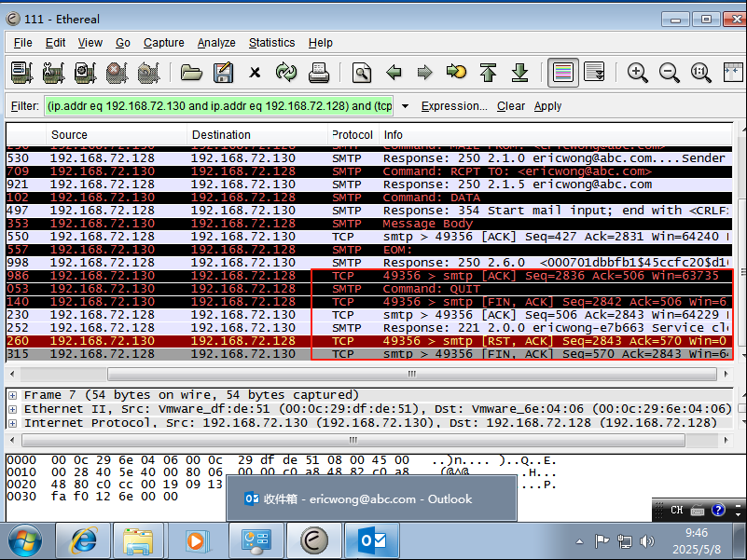Jump to first packet icon
The height and width of the screenshot is (560, 747).
(489, 73)
